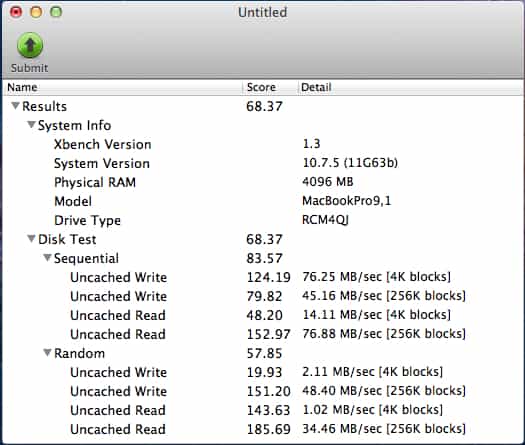Collapse the Disk Test section

pos(31,239)
